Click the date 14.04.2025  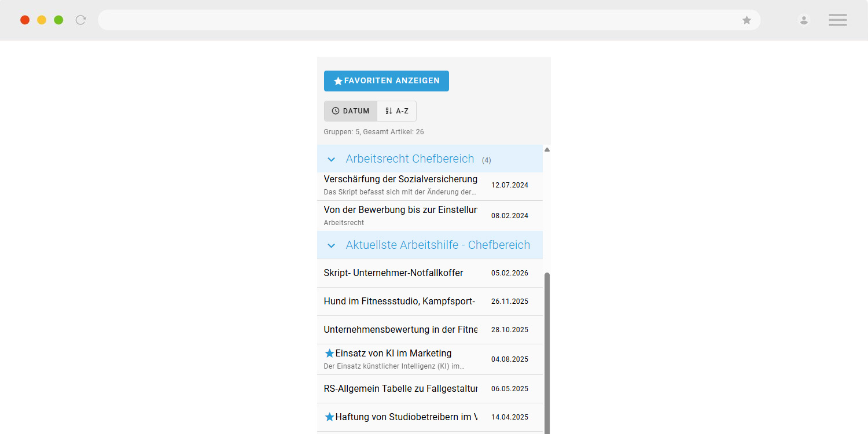(x=510, y=417)
